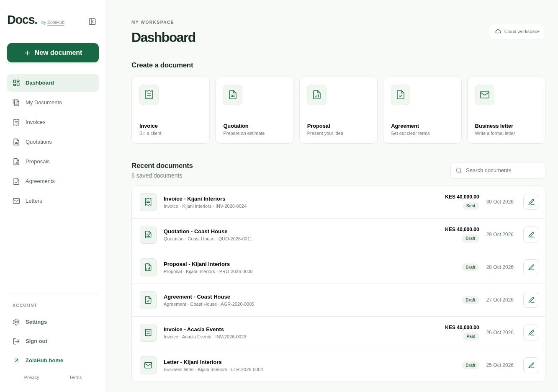Open the Privacy link
This screenshot has height=392, width=558.
[32, 377]
